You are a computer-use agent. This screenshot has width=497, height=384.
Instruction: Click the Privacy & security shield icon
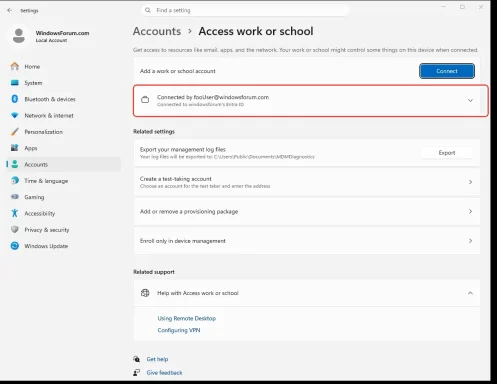[x=15, y=229]
